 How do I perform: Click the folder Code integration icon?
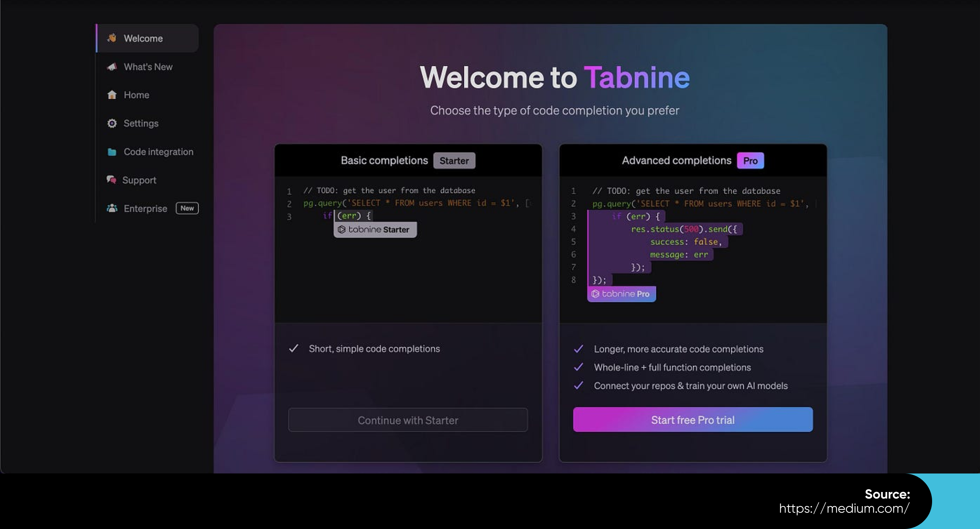(111, 152)
